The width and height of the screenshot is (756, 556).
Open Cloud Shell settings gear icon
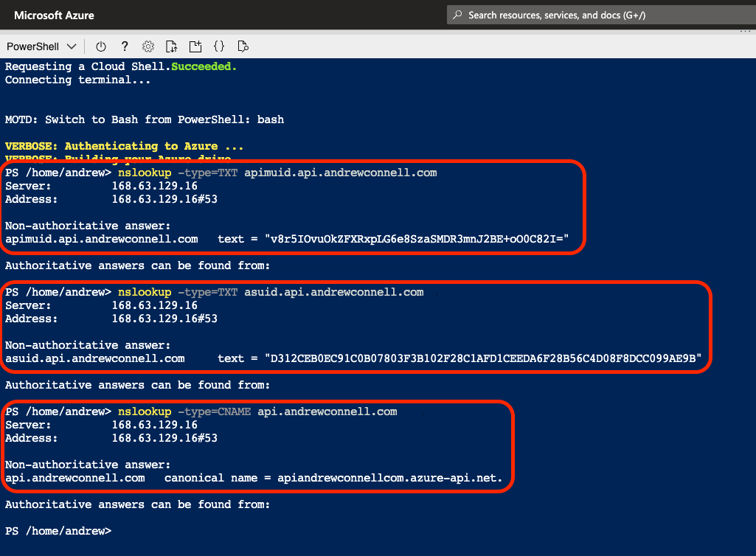[x=148, y=46]
